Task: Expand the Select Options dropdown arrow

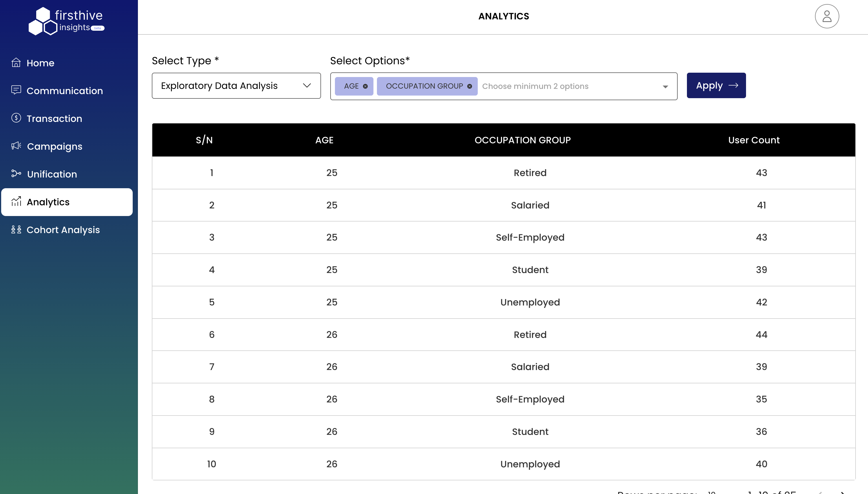Action: pos(665,87)
